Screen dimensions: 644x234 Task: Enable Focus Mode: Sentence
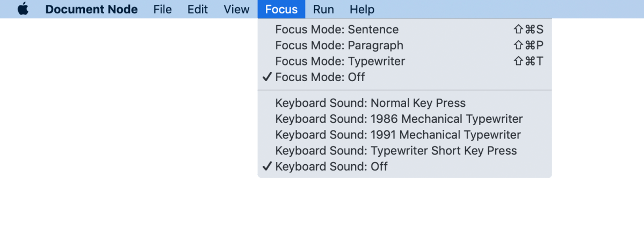337,30
